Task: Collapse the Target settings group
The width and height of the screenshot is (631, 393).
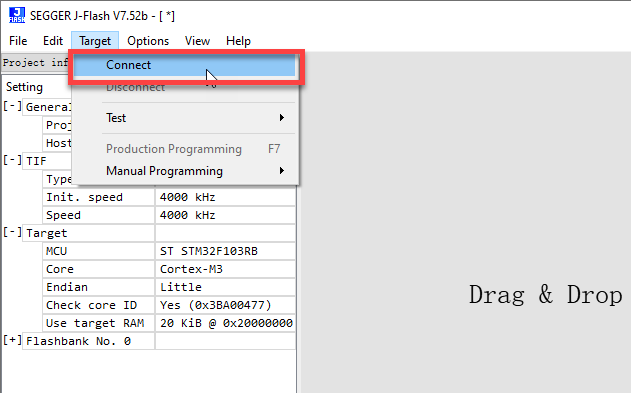Action: [x=12, y=232]
